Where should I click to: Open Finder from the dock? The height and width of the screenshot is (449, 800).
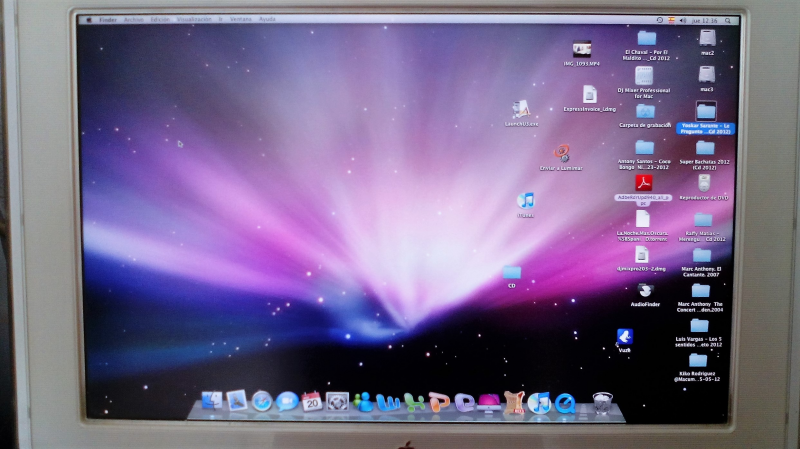point(212,401)
